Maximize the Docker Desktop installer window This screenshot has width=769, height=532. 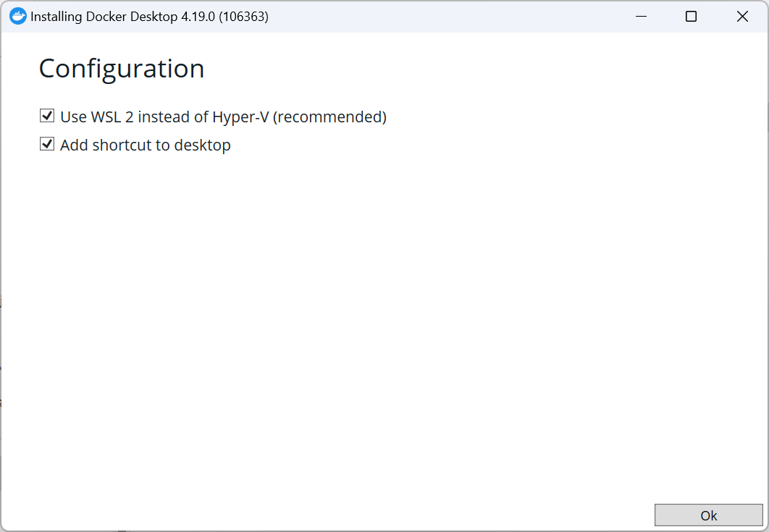tap(691, 16)
